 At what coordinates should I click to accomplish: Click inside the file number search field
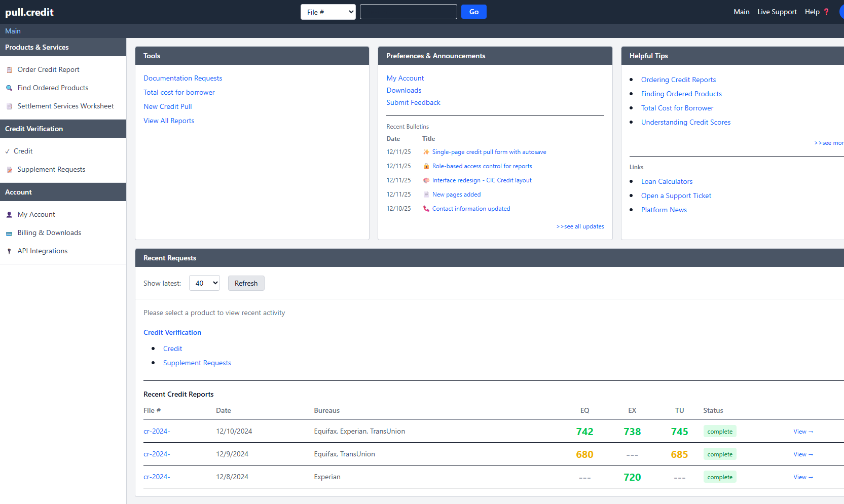408,11
